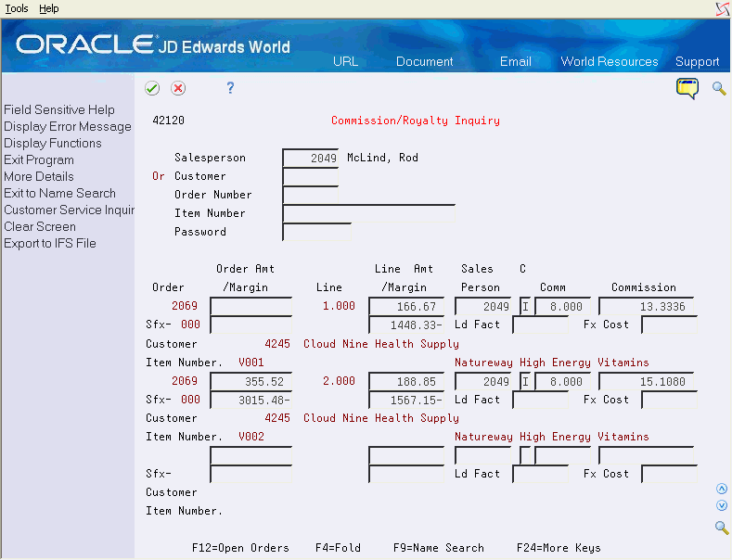Open help with the blue question mark

tap(230, 88)
